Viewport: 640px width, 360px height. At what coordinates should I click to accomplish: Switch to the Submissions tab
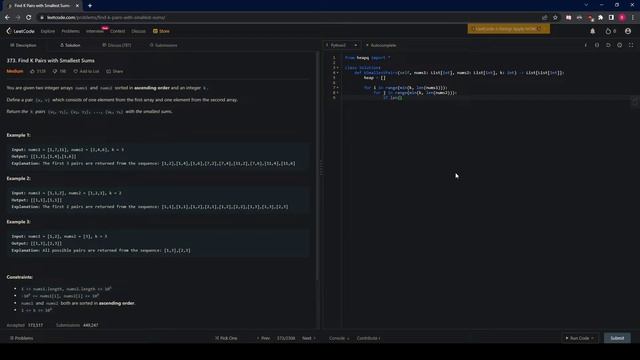point(163,45)
